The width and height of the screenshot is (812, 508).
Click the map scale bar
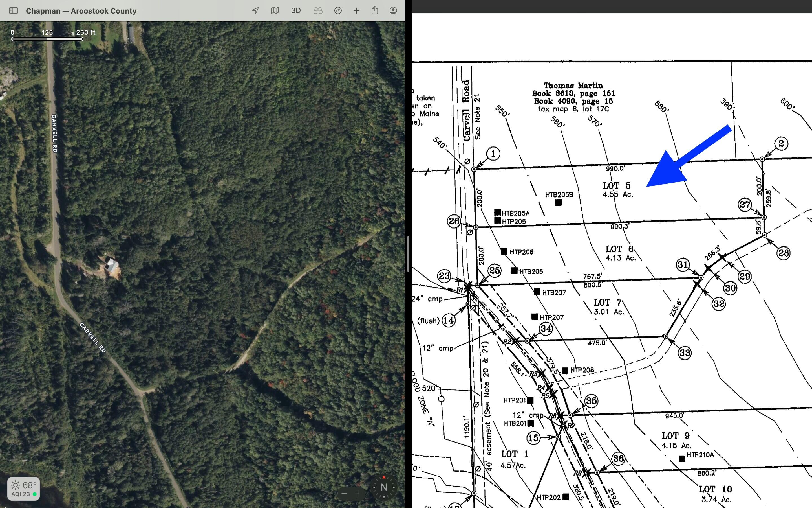47,39
